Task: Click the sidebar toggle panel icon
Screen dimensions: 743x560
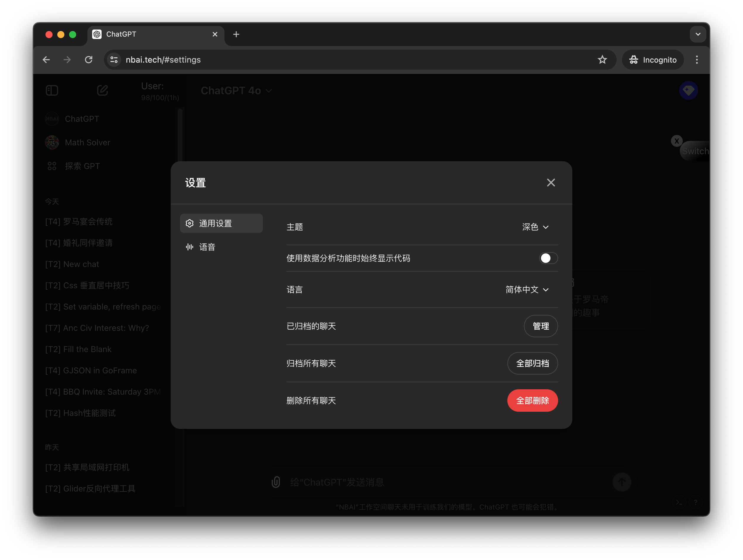Action: pyautogui.click(x=52, y=90)
